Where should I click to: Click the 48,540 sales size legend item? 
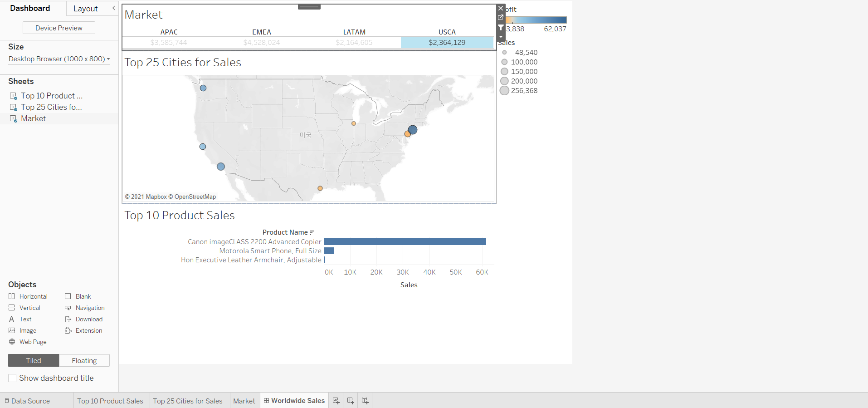click(520, 53)
